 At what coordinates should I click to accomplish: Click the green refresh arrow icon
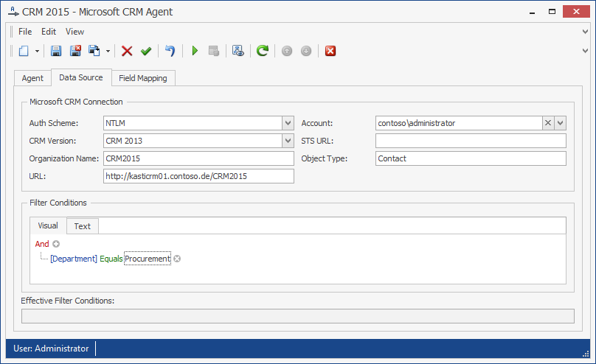[263, 51]
